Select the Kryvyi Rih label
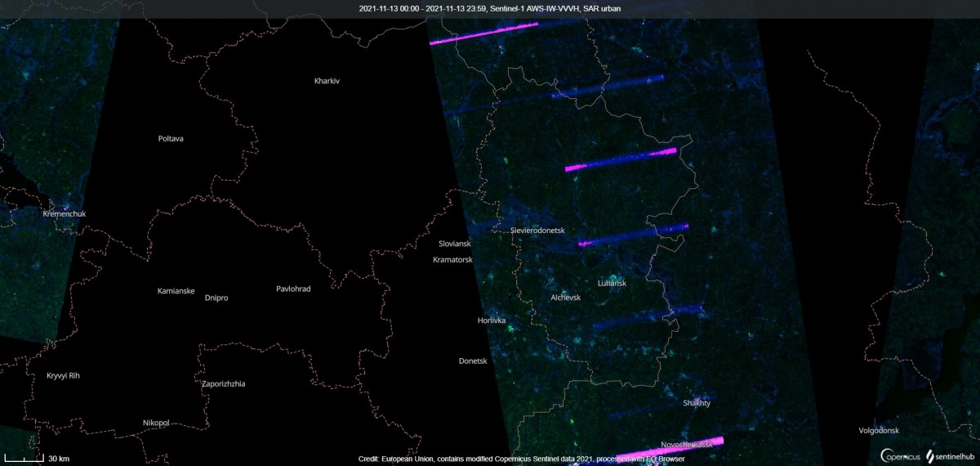The height and width of the screenshot is (466, 980). [64, 376]
